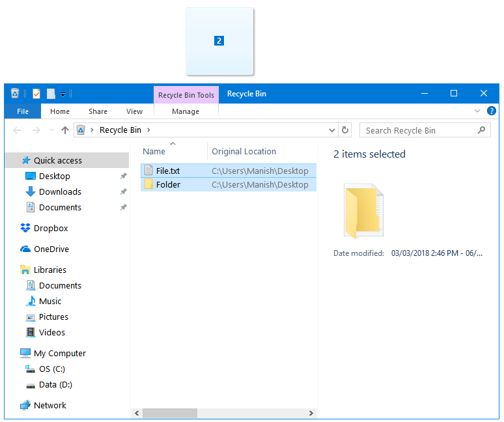Click the 2 items selected heading

click(369, 154)
